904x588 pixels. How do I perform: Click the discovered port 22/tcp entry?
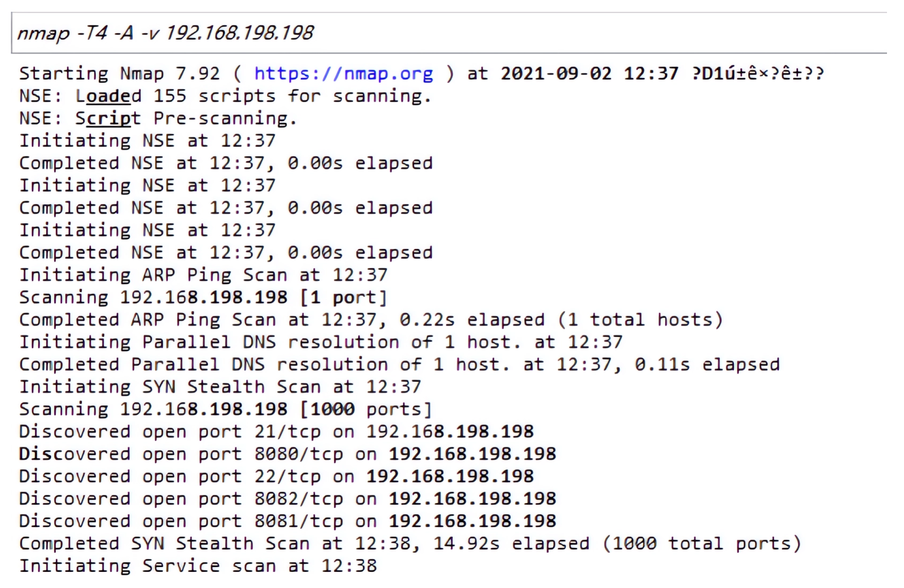point(276,476)
